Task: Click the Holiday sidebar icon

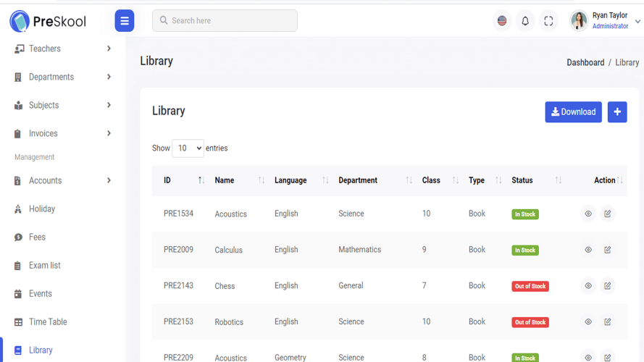Action: pyautogui.click(x=17, y=209)
